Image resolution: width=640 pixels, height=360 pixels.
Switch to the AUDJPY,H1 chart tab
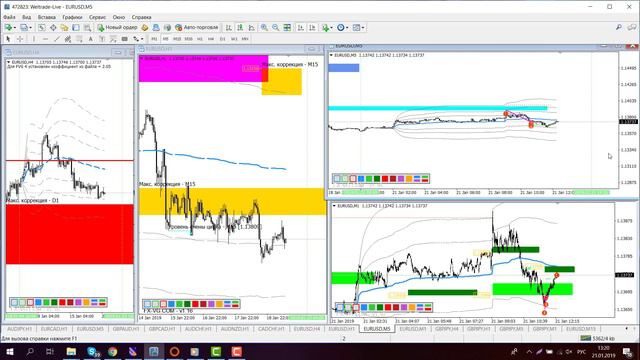coord(20,329)
